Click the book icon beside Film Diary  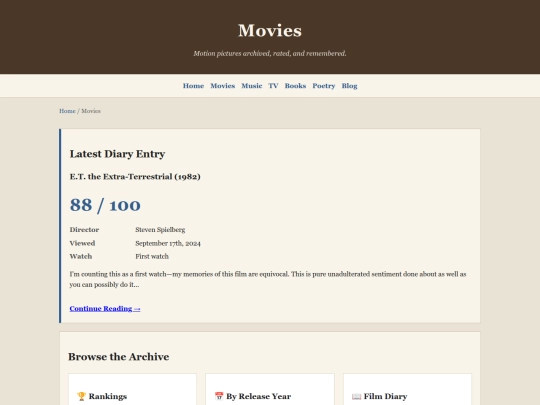pyautogui.click(x=356, y=396)
